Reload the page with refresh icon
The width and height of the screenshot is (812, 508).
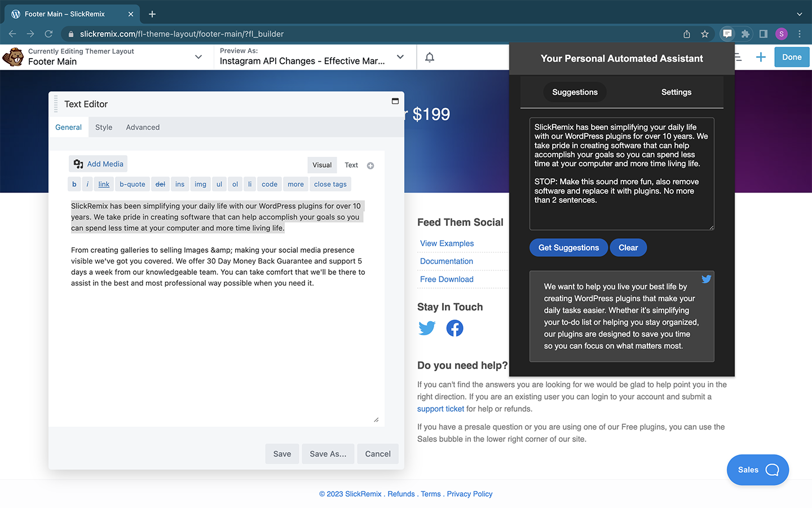48,34
